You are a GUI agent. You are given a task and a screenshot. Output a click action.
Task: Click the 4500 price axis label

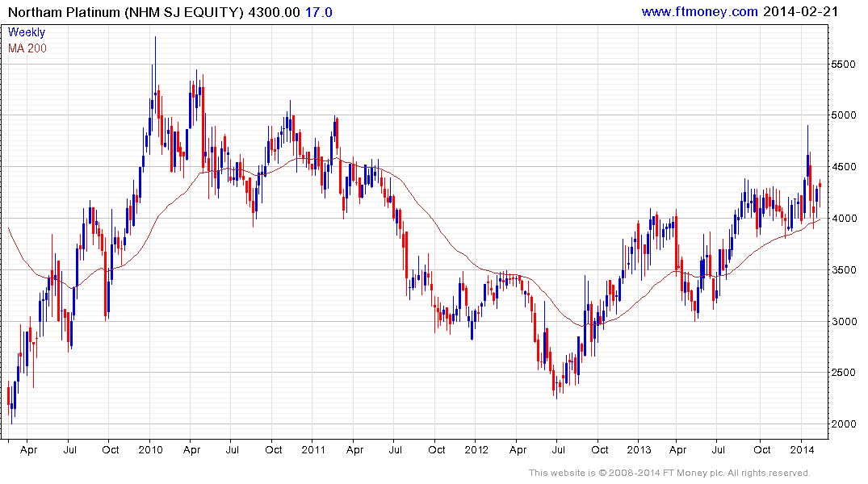[x=844, y=167]
